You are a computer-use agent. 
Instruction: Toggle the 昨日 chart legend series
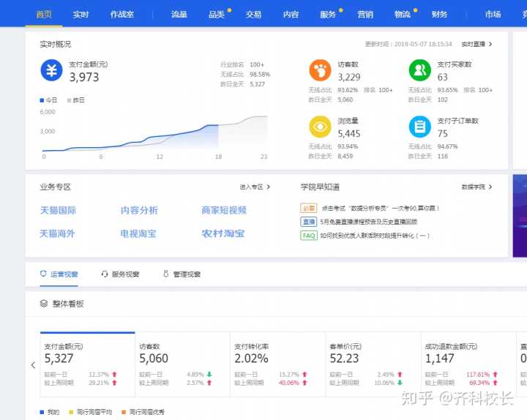point(75,100)
